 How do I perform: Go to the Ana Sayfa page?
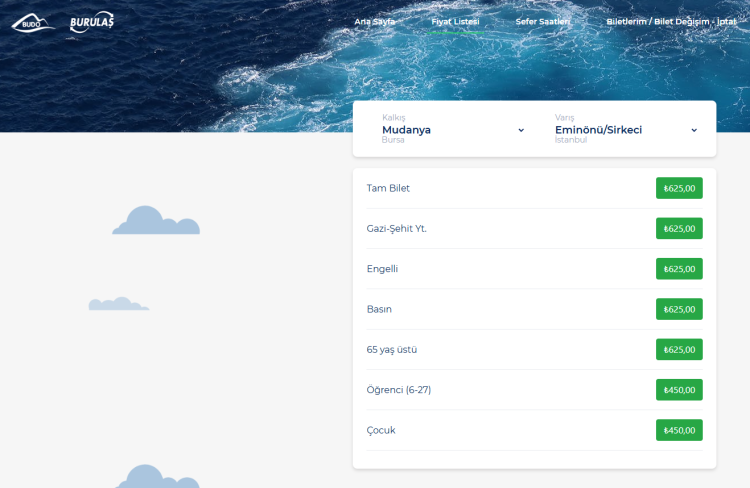click(x=375, y=21)
